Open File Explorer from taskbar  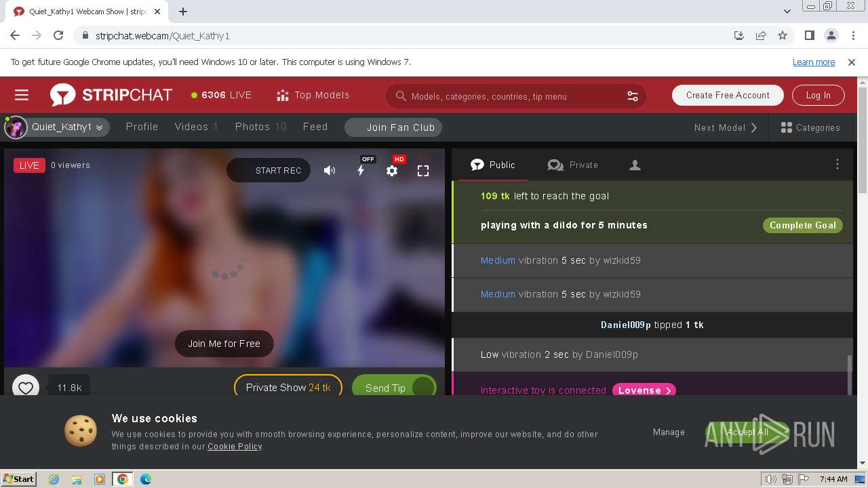pyautogui.click(x=77, y=479)
